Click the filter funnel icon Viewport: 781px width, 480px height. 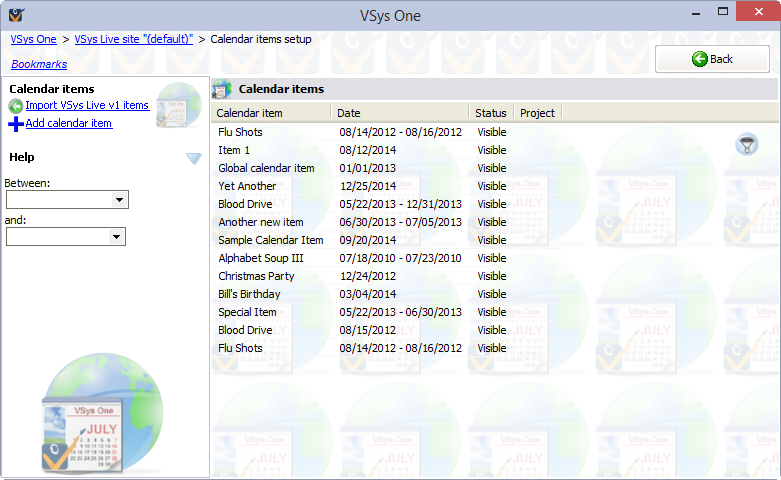746,145
